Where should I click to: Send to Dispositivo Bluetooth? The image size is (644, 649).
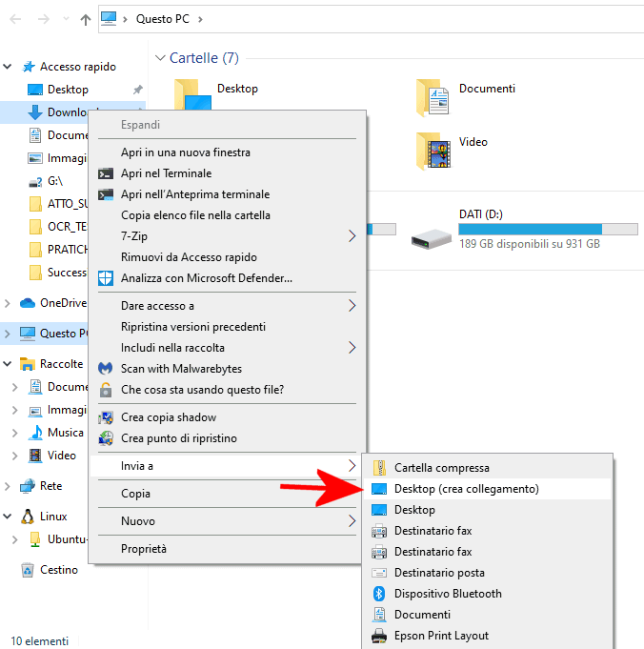[x=487, y=594]
